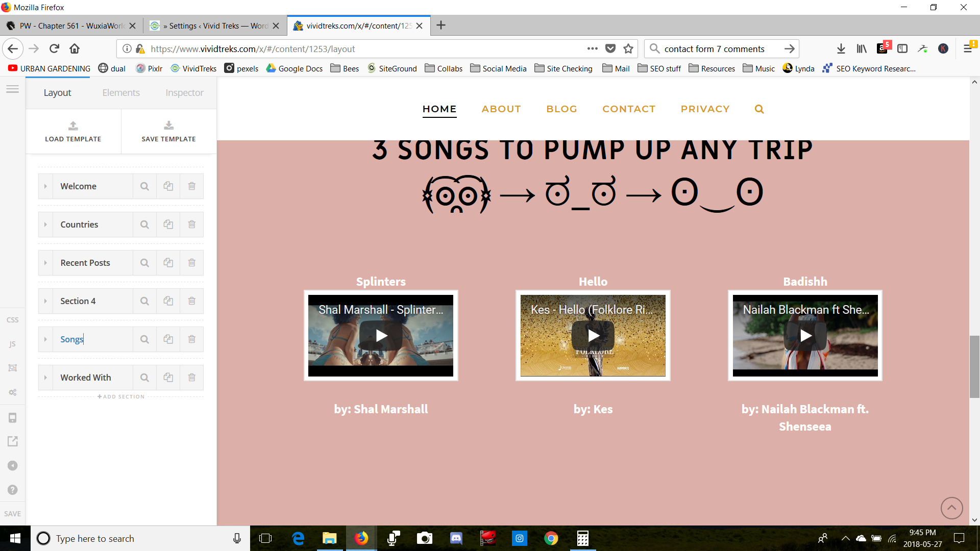Duplicate the Countries section
This screenshot has width=980, height=551.
click(x=168, y=224)
